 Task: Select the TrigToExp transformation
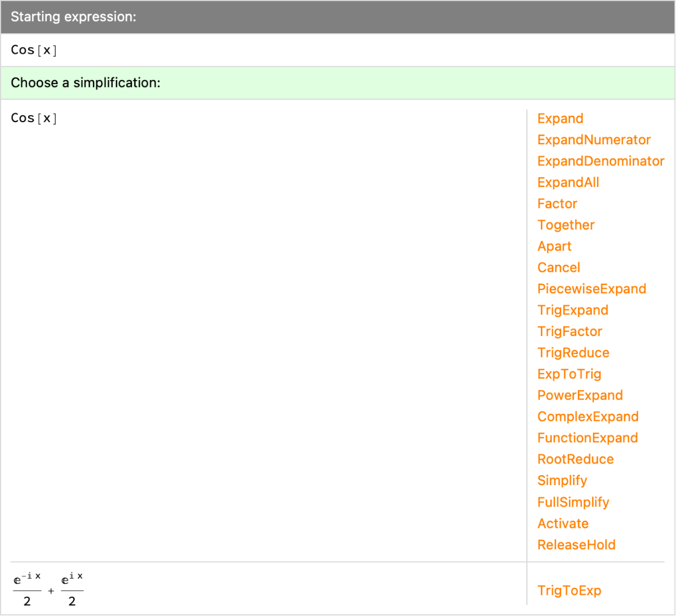pyautogui.click(x=569, y=591)
